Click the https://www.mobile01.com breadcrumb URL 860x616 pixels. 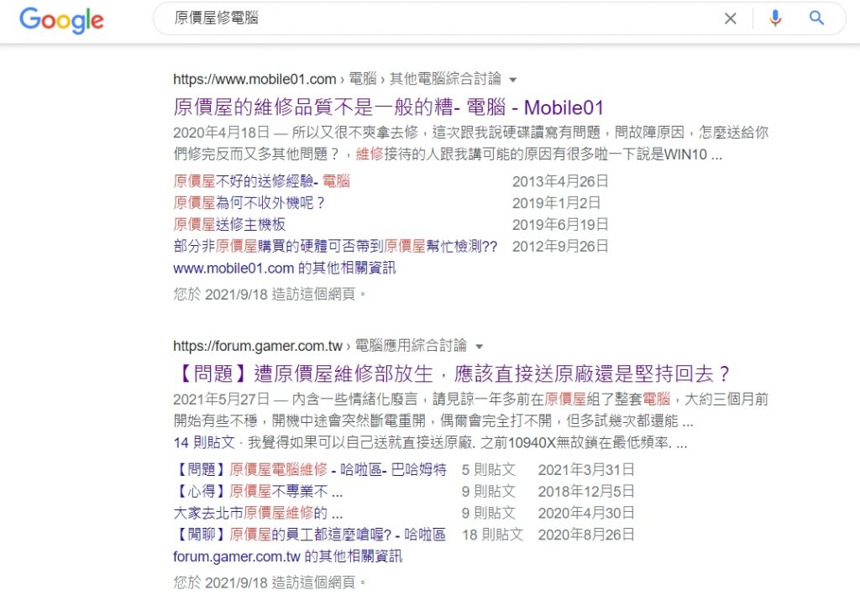pos(254,80)
